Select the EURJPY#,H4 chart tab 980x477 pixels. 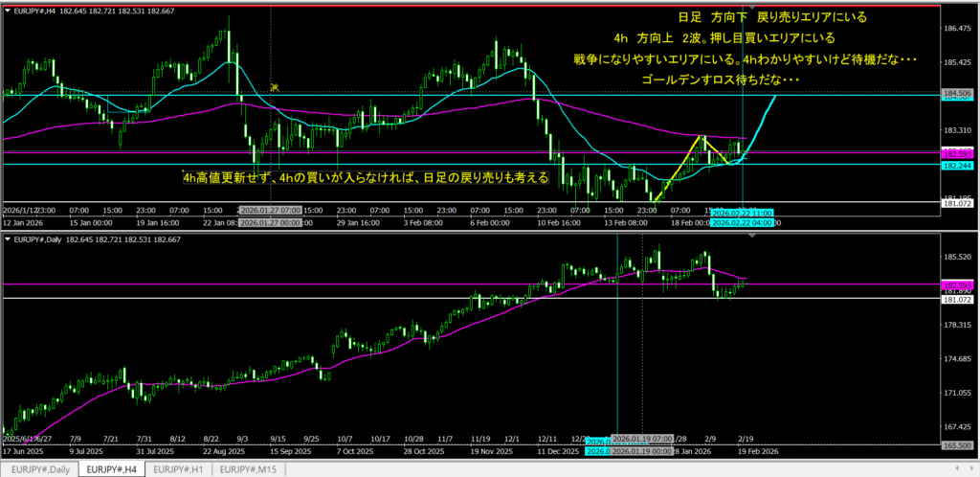coord(111,469)
